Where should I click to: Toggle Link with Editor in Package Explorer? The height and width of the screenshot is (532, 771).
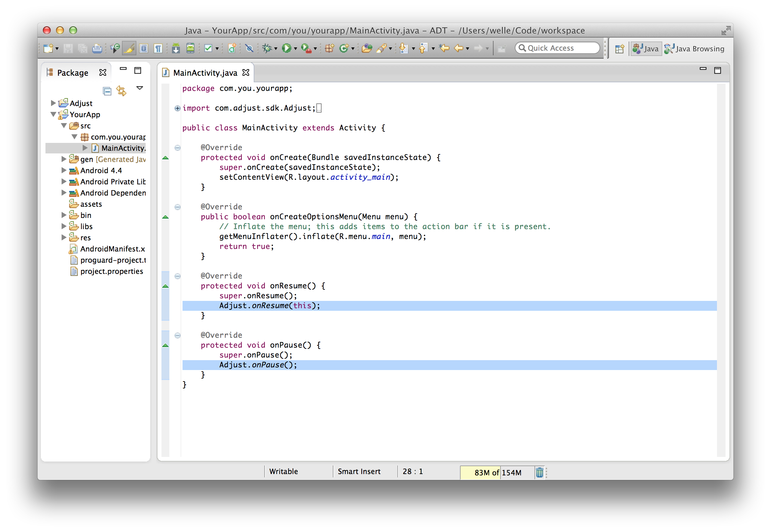[x=122, y=91]
